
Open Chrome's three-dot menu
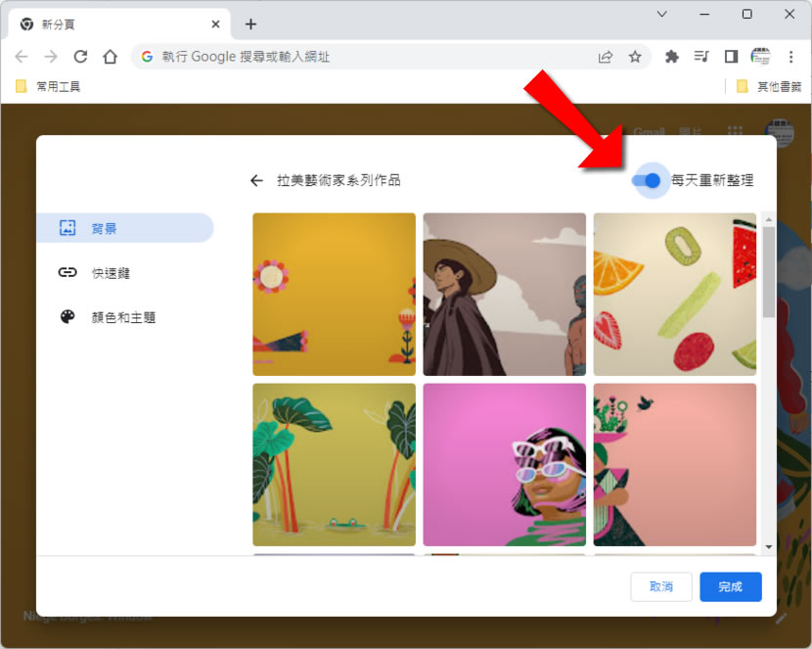click(790, 57)
